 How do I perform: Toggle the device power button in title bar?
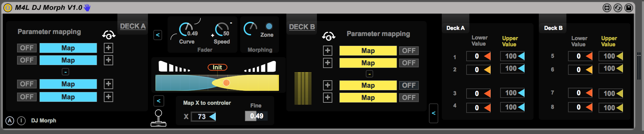[x=8, y=7]
